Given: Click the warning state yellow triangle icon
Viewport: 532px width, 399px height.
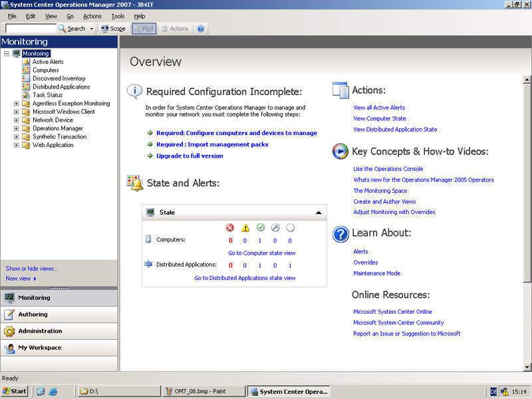Looking at the screenshot, I should click(x=245, y=227).
